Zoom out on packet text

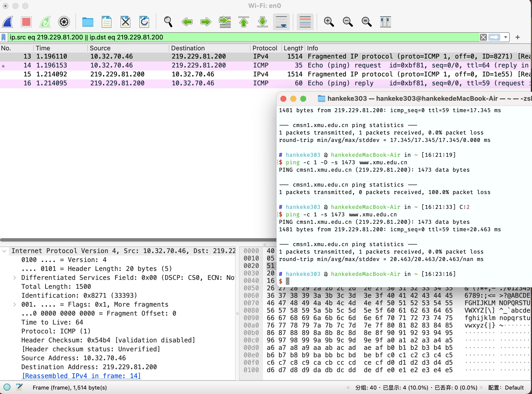point(348,22)
